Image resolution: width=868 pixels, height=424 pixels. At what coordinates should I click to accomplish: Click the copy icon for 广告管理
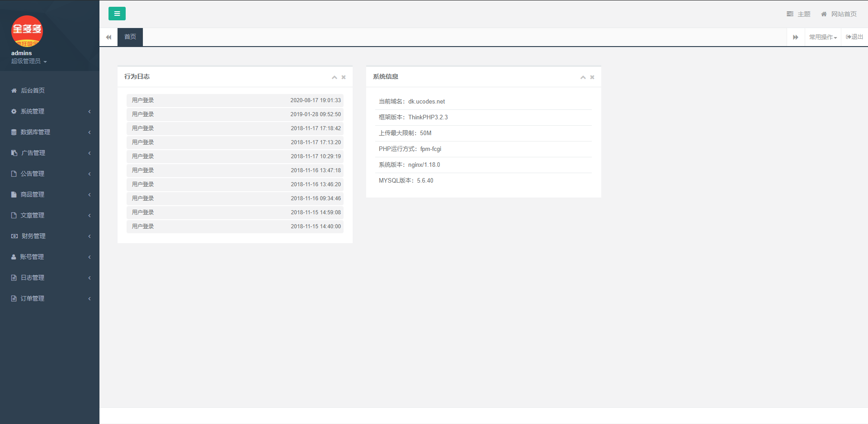(x=14, y=153)
